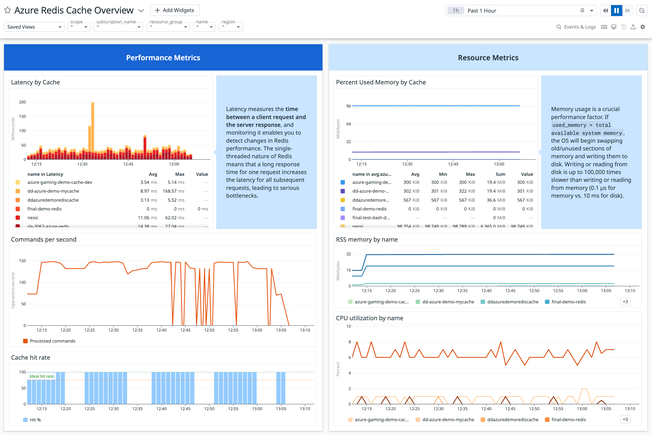652x435 pixels.
Task: Toggle final-demo-redis in the RSS memory legend
Action: pos(568,301)
